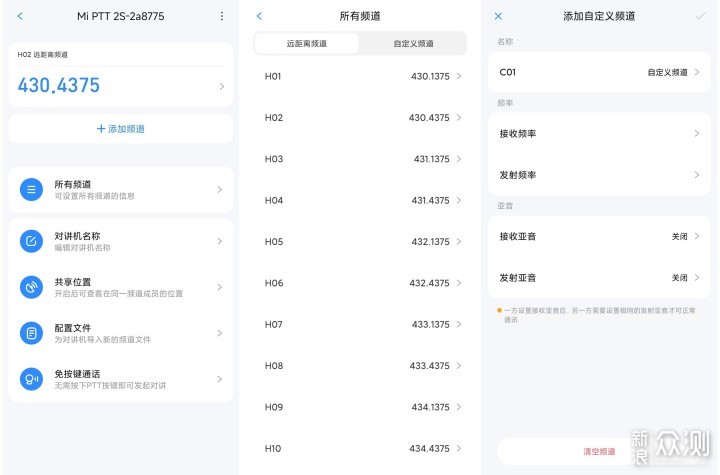720x475 pixels.
Task: Expand the chevron next to 所有频道
Action: click(220, 189)
